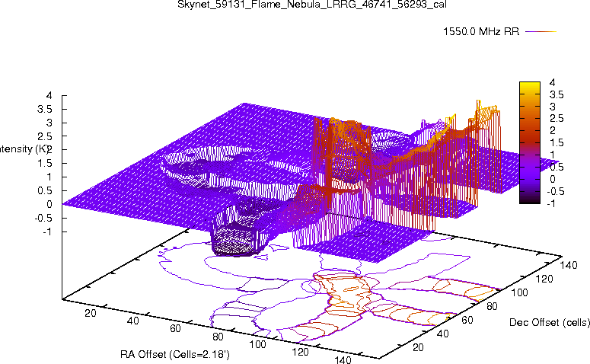Click the 3.5 tick on the Intensity axis
The width and height of the screenshot is (590, 364).
click(x=45, y=109)
